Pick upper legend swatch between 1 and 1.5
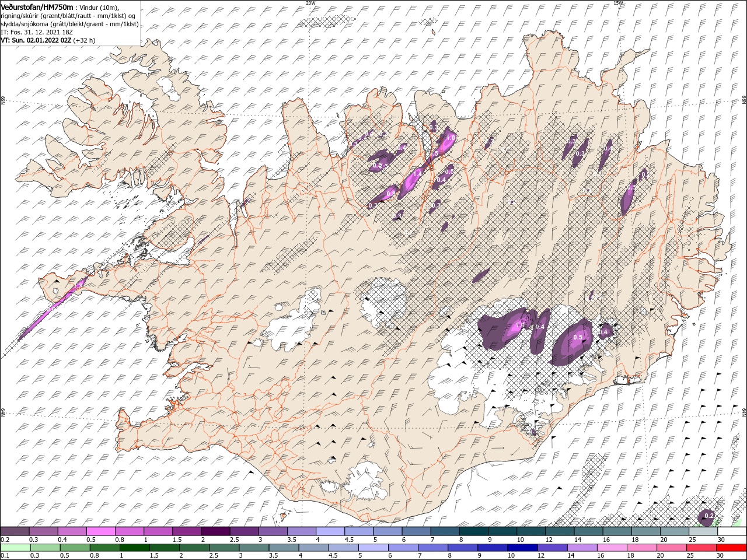 158,531
